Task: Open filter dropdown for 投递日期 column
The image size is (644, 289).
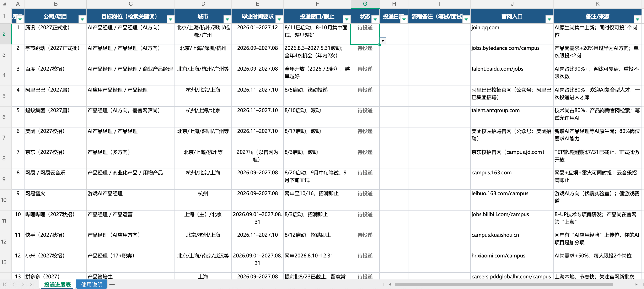Action: click(x=404, y=19)
